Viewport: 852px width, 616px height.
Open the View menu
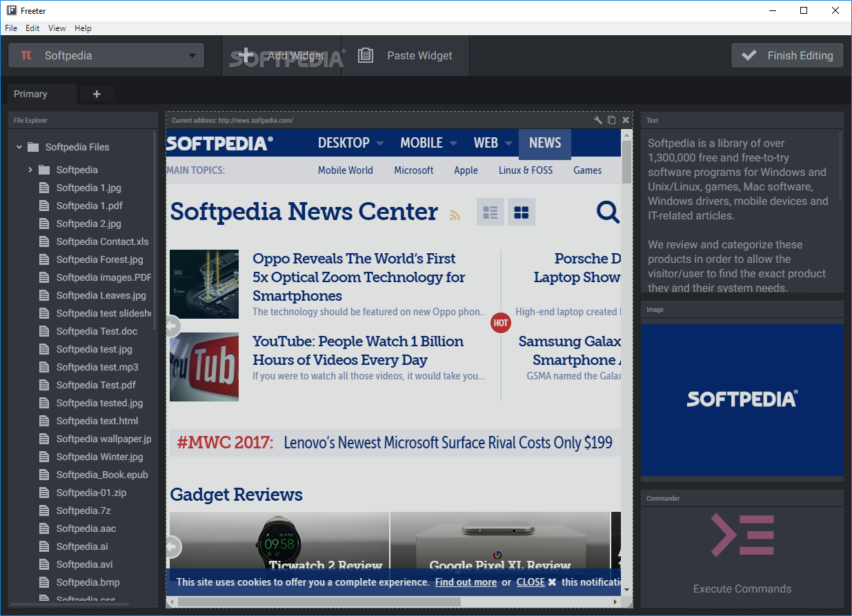point(57,28)
